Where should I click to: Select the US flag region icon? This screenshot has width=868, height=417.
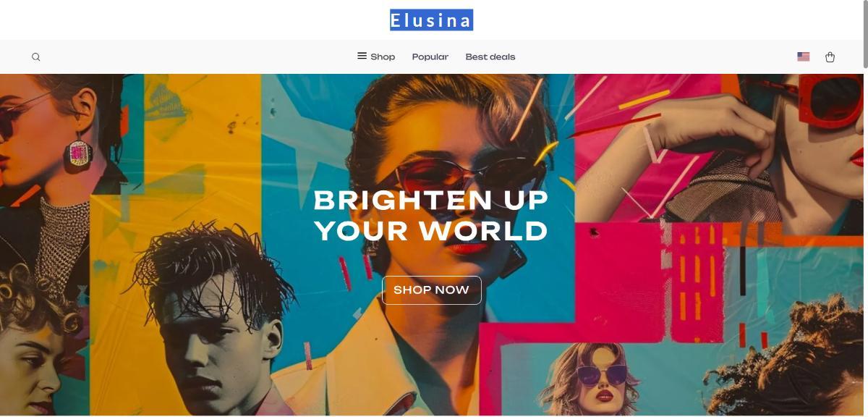803,56
